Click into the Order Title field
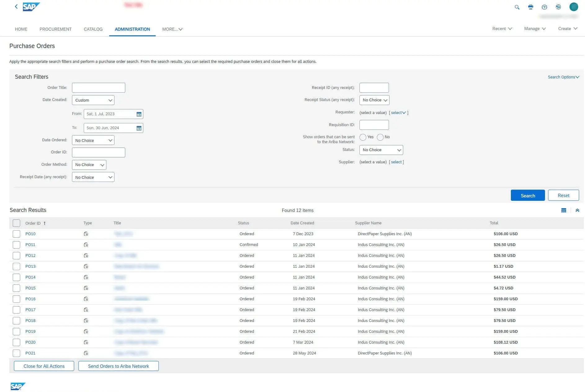The height and width of the screenshot is (392, 585). point(99,88)
